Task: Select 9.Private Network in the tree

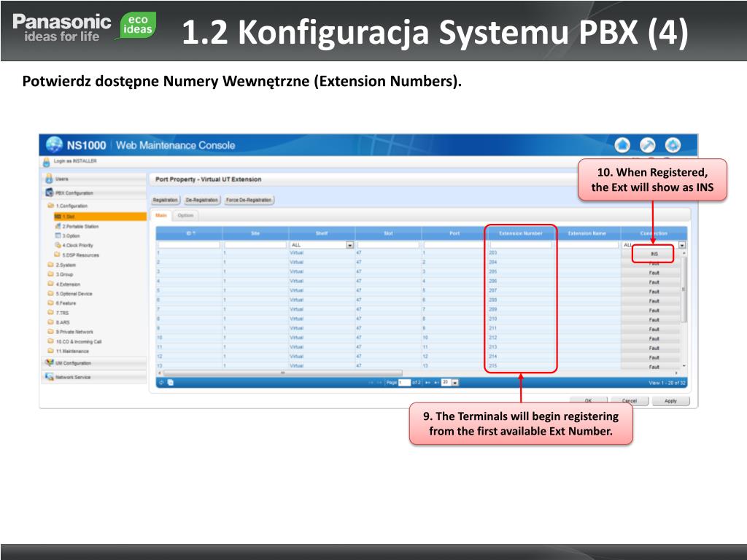Action: [x=74, y=332]
